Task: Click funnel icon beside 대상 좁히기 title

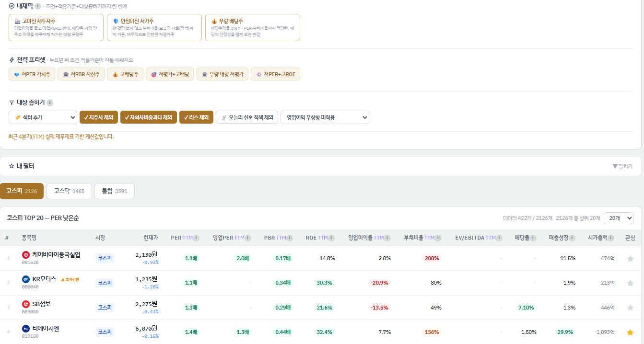Action: coord(12,103)
